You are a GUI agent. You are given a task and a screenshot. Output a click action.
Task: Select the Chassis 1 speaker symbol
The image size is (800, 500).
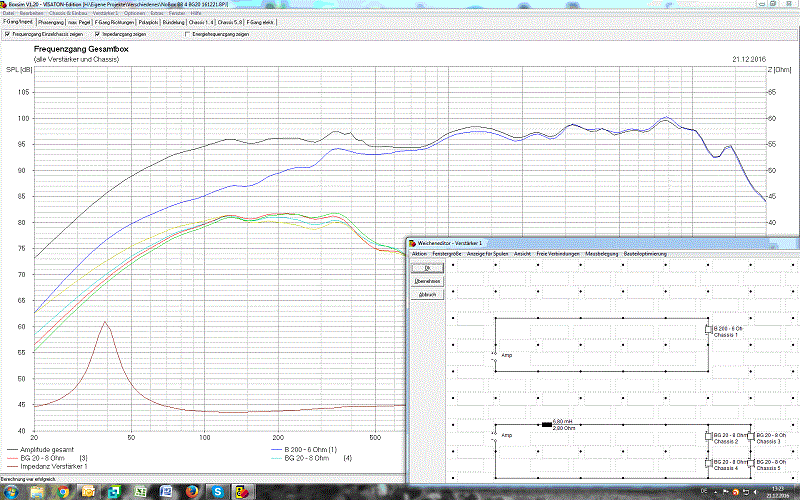pos(708,329)
